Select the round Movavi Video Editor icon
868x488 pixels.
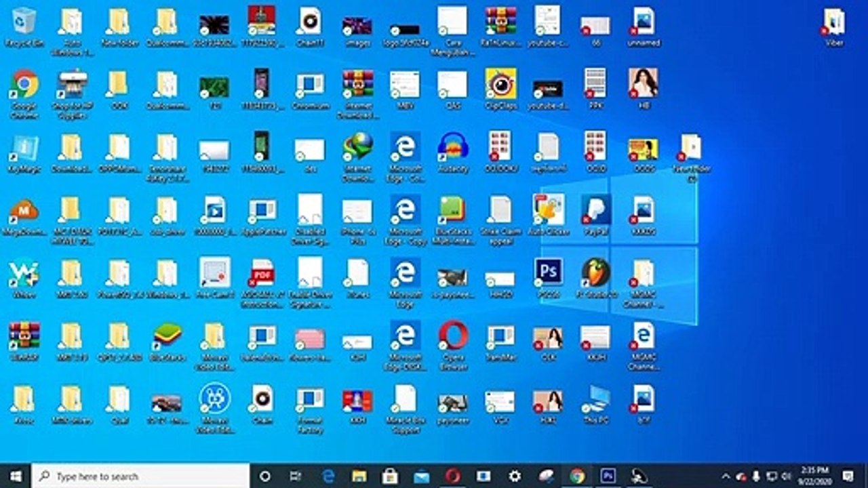[x=215, y=409]
